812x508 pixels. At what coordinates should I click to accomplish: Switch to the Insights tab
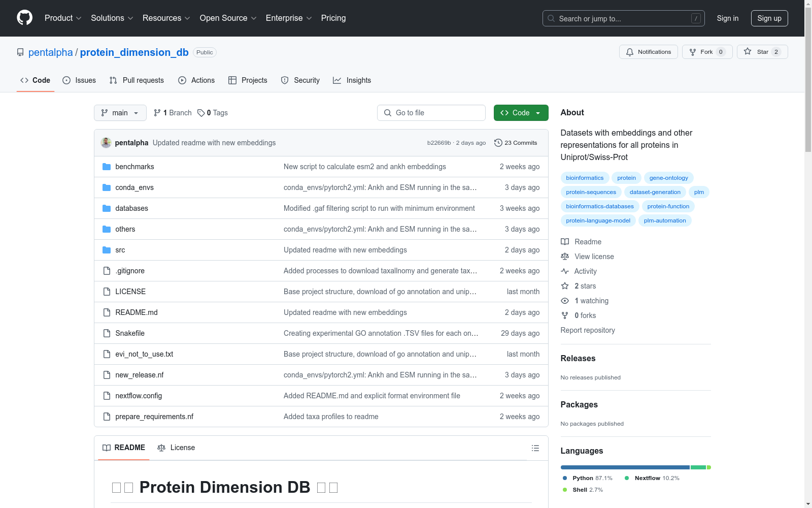(x=352, y=80)
